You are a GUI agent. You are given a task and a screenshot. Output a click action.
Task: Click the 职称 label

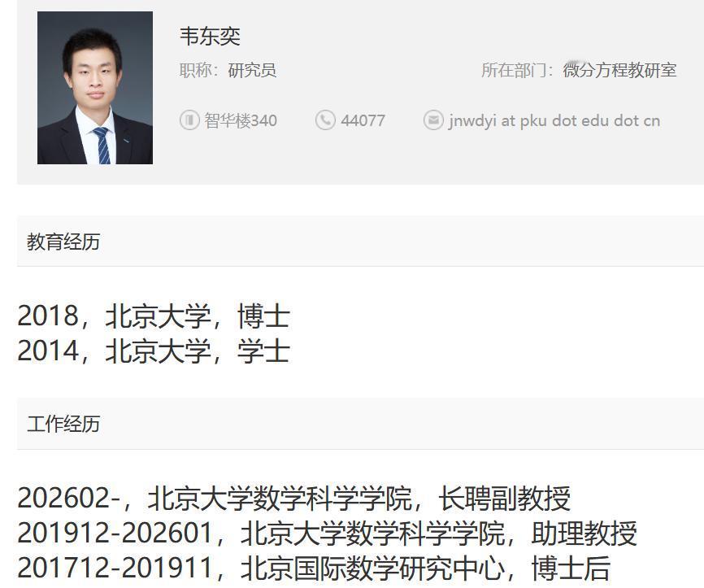[x=199, y=71]
